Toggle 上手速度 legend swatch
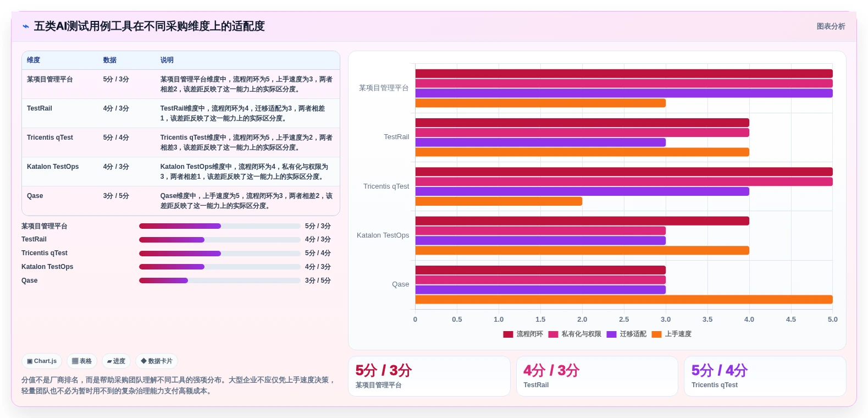Image resolution: width=868 pixels, height=418 pixels. (656, 334)
